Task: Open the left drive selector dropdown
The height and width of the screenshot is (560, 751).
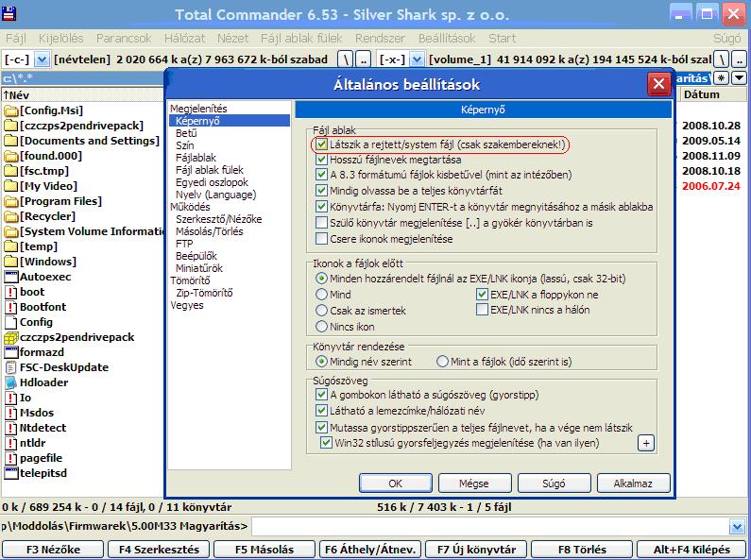Action: tap(40, 59)
